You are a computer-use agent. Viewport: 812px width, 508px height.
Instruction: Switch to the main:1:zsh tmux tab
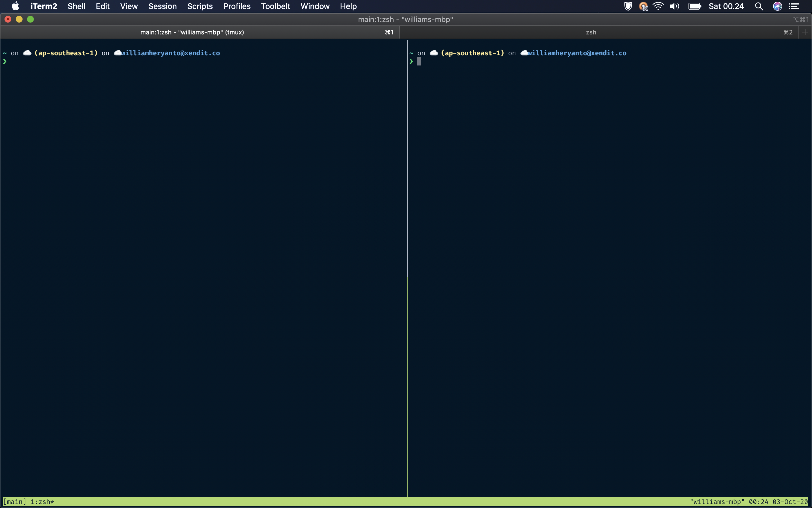click(x=200, y=32)
